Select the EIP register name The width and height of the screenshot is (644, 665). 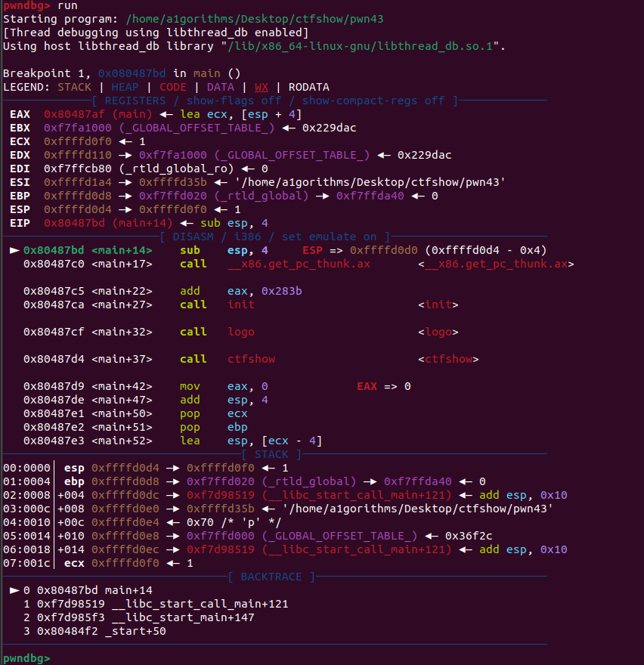(20, 223)
